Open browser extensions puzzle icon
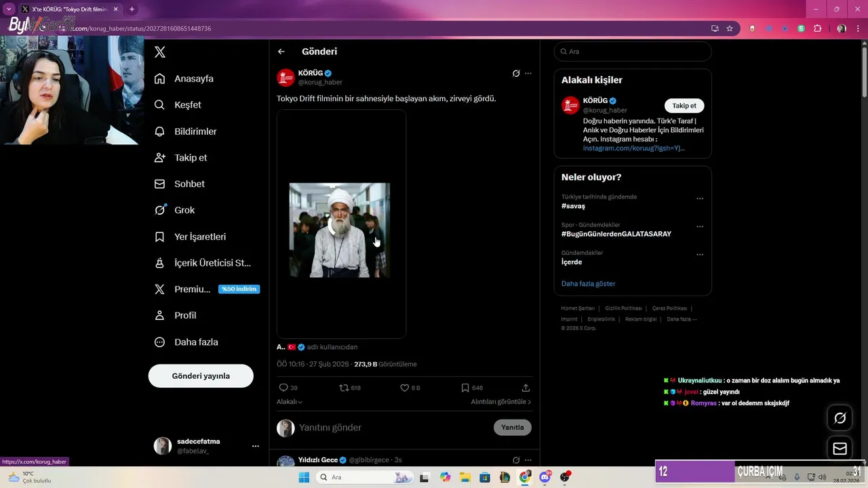 click(x=817, y=28)
